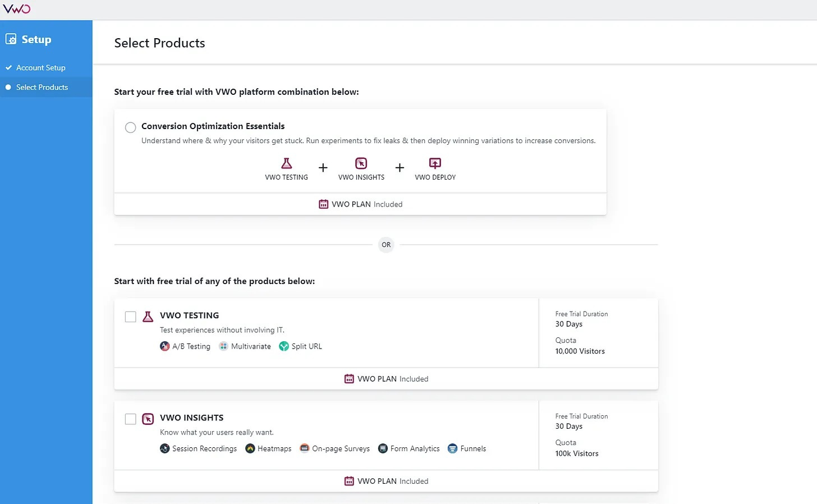The image size is (817, 504).
Task: Click the A/B Testing label
Action: (x=191, y=346)
